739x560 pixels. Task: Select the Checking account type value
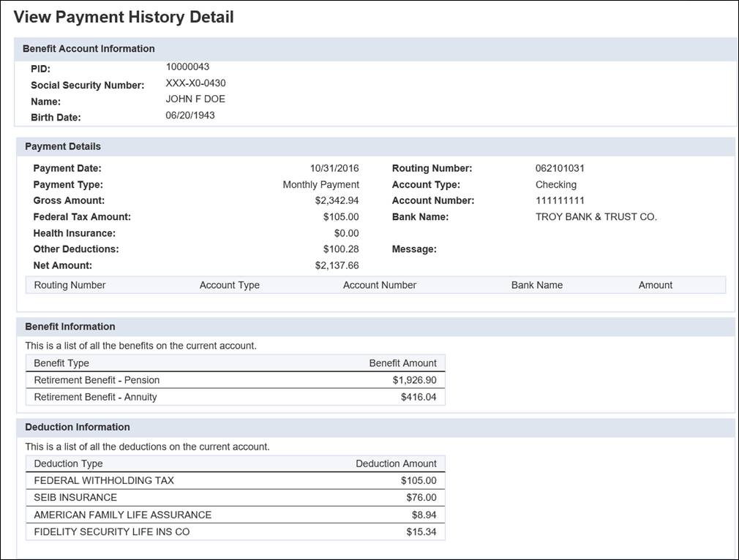click(555, 185)
